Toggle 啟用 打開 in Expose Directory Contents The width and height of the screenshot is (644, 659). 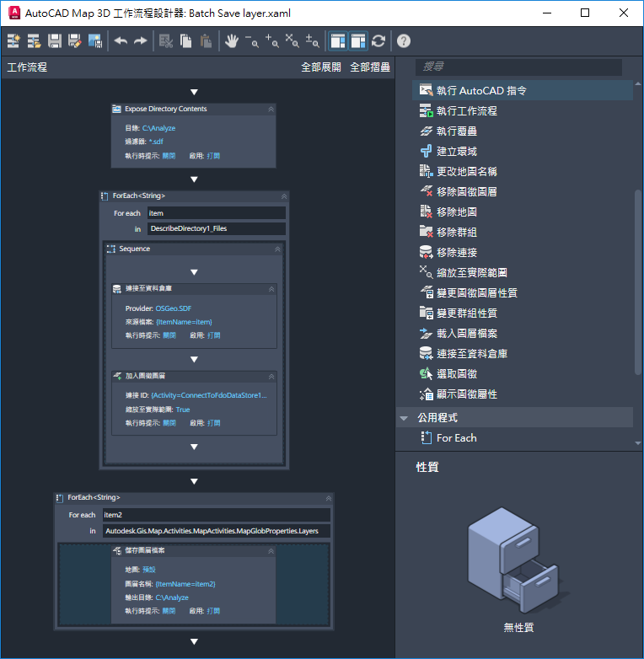213,156
